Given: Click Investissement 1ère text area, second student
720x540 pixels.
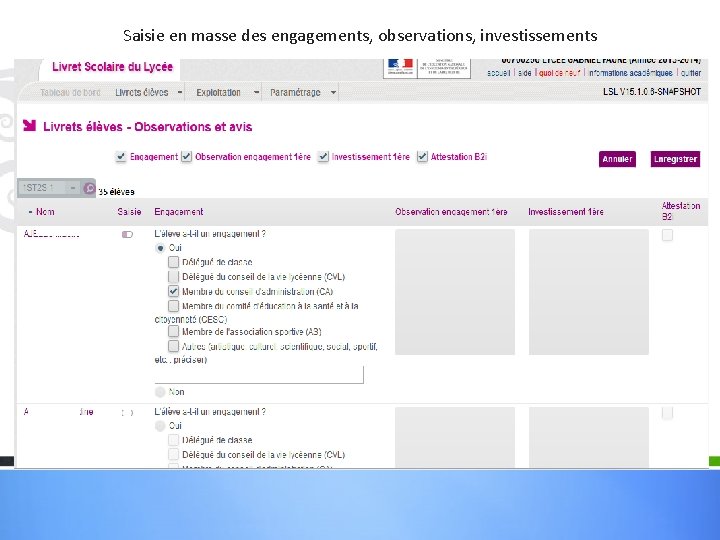Looking at the screenshot, I should [589, 437].
